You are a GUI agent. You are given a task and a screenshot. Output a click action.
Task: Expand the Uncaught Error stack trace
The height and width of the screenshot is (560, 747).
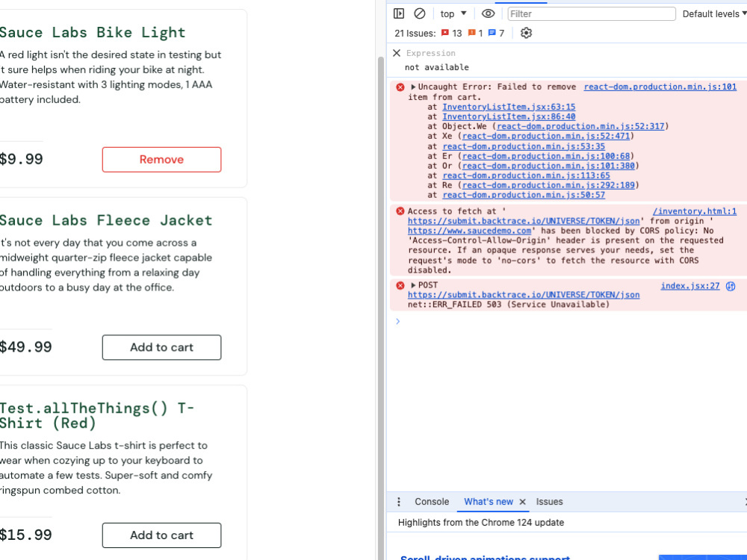pos(413,87)
